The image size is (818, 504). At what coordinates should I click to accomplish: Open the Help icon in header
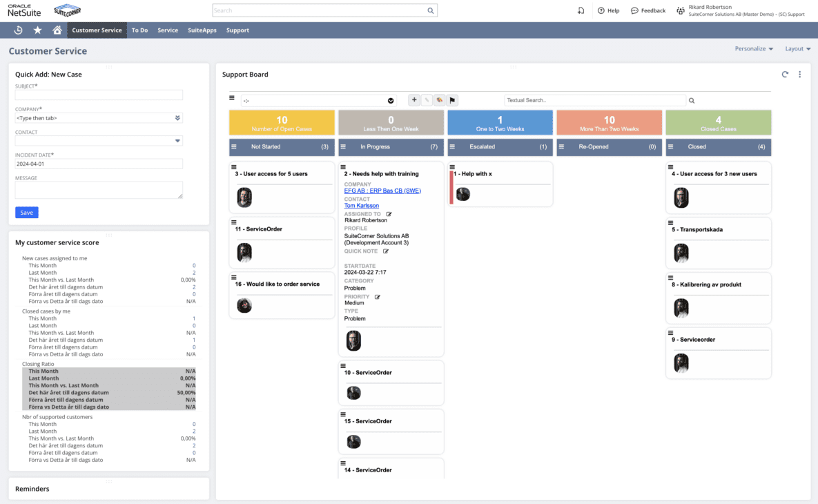(608, 10)
